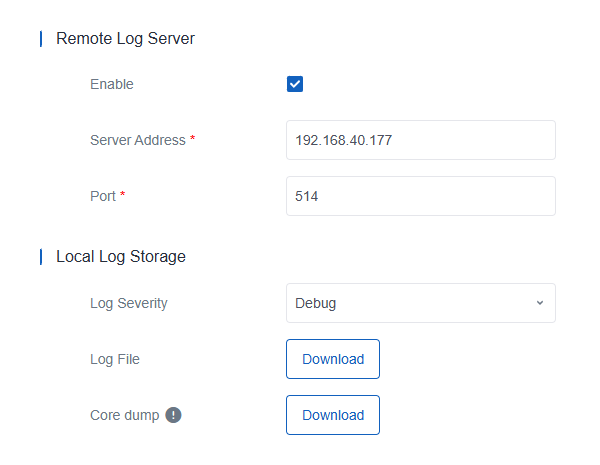The height and width of the screenshot is (465, 600).
Task: Click the red asterisk beside Server Address
Action: point(193,138)
